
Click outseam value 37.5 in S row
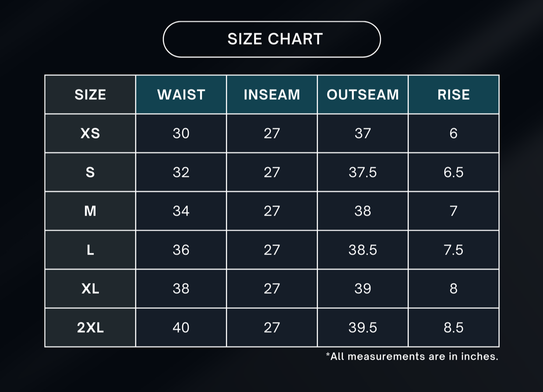click(x=363, y=172)
